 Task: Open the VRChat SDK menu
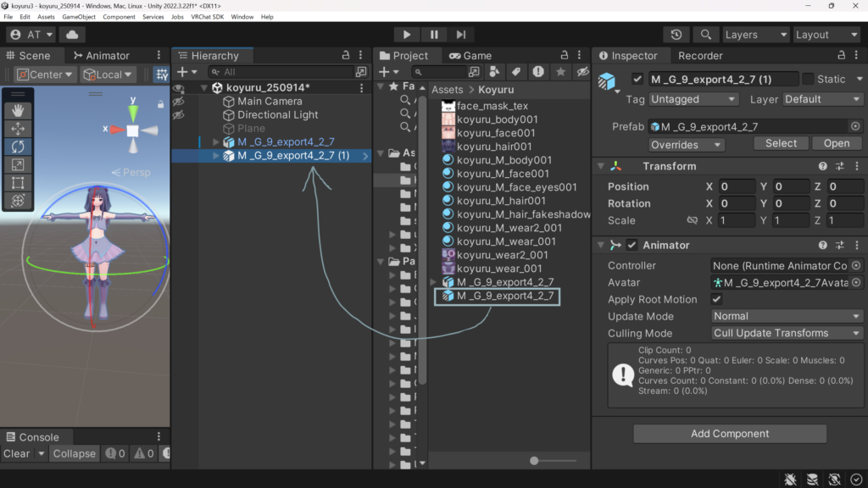(x=207, y=17)
